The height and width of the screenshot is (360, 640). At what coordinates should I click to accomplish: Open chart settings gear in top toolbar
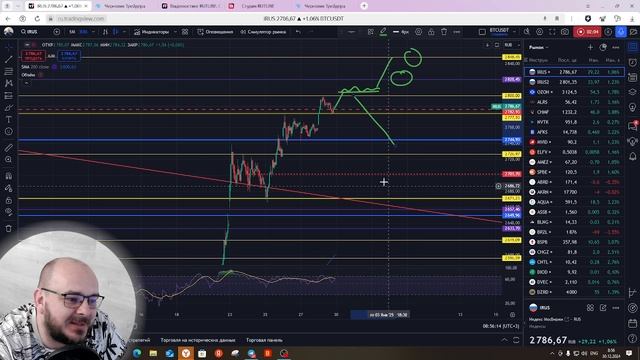coord(540,32)
